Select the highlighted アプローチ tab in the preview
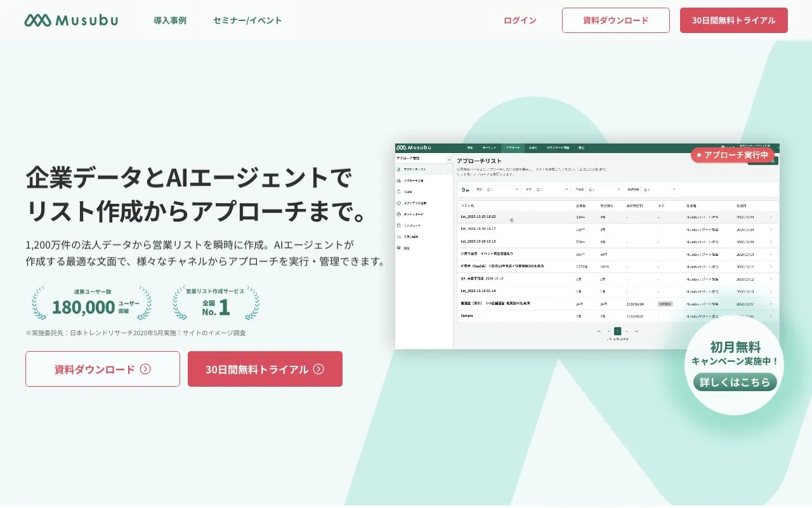 pyautogui.click(x=513, y=148)
